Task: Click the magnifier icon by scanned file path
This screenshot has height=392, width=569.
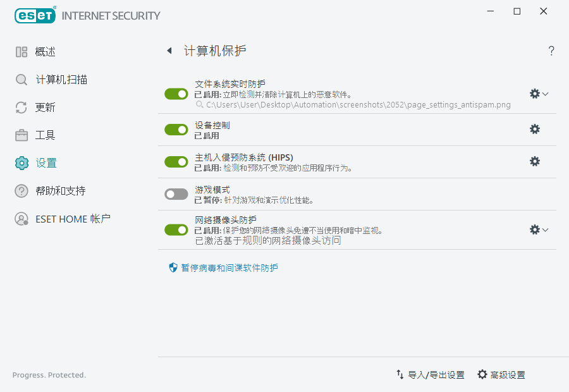Action: (x=199, y=104)
